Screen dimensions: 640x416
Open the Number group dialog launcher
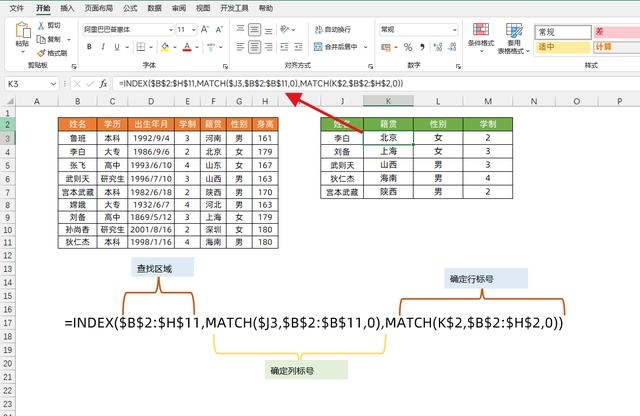tap(458, 66)
